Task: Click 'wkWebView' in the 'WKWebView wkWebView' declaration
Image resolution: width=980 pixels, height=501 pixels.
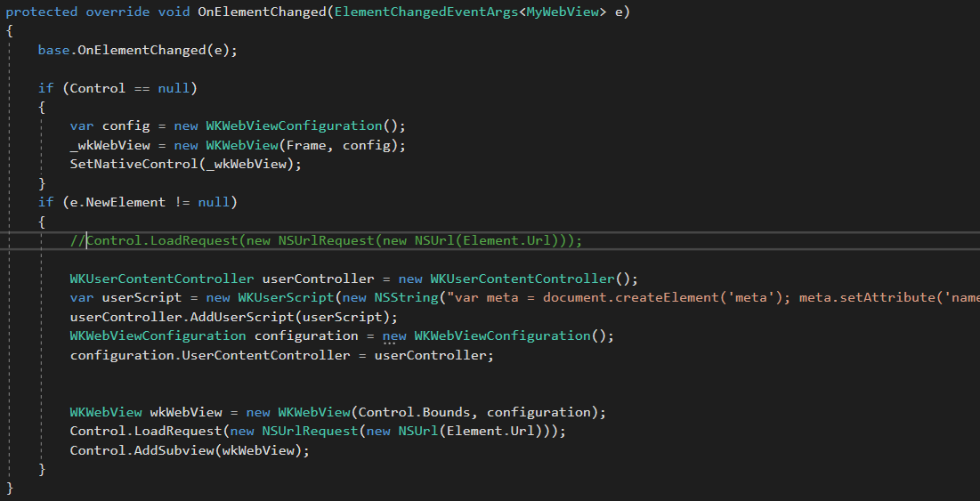Action: [x=186, y=412]
